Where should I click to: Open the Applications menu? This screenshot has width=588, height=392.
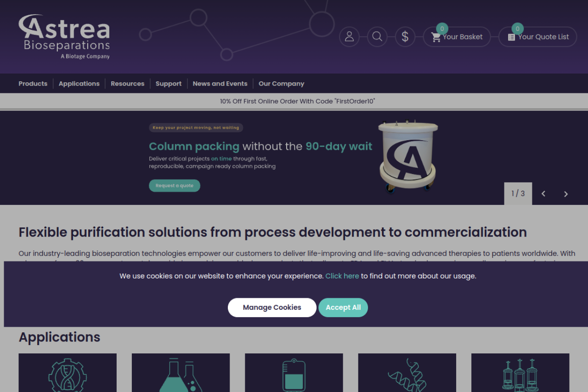click(x=79, y=84)
